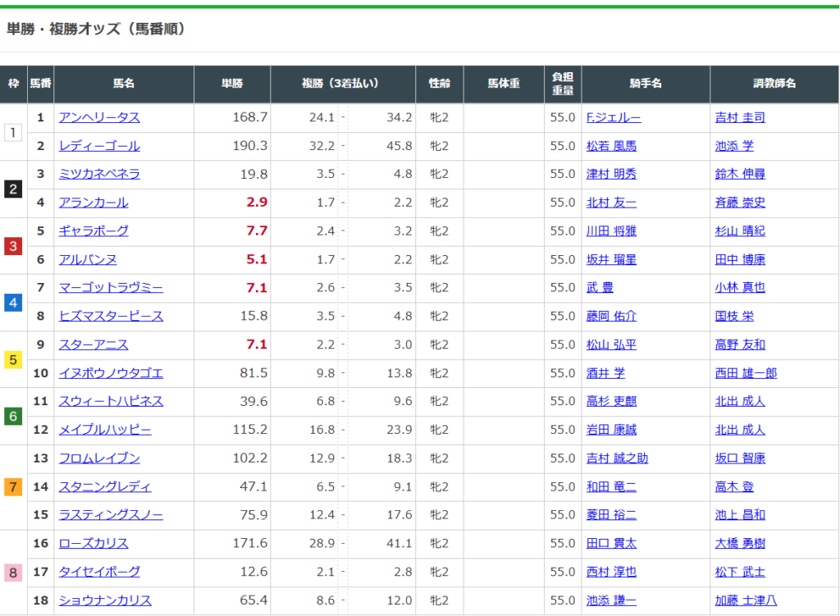Open jockey 川田 将雅 profile
The height and width of the screenshot is (616, 840).
pos(611,231)
